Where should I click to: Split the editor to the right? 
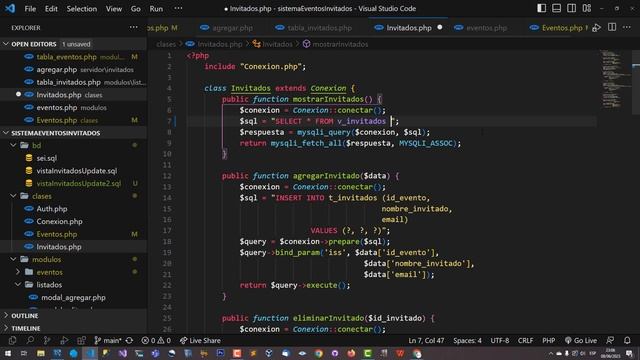pyautogui.click(x=612, y=27)
